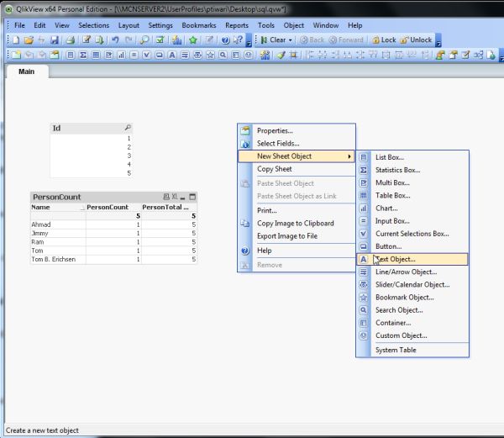Save the document with the floppy icon
The image size is (504, 438).
click(55, 40)
